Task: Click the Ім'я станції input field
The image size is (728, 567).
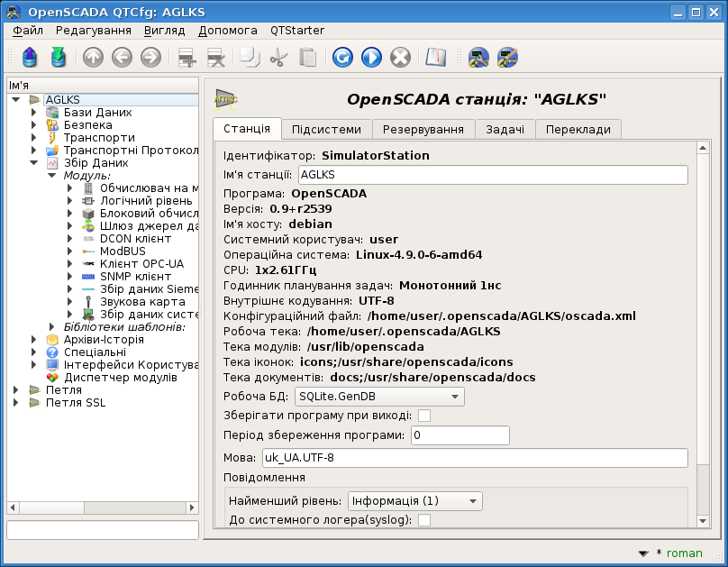Action: pyautogui.click(x=493, y=175)
